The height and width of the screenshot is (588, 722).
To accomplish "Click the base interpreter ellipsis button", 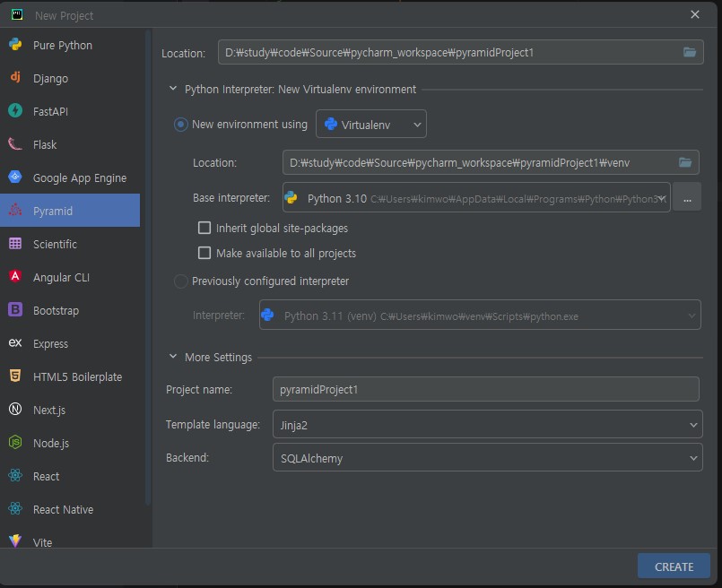I will 686,198.
